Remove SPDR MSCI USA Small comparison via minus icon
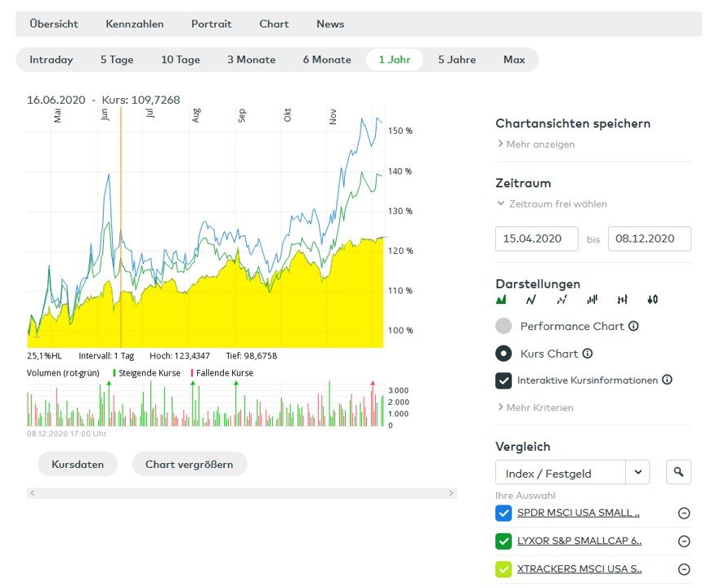 click(684, 513)
